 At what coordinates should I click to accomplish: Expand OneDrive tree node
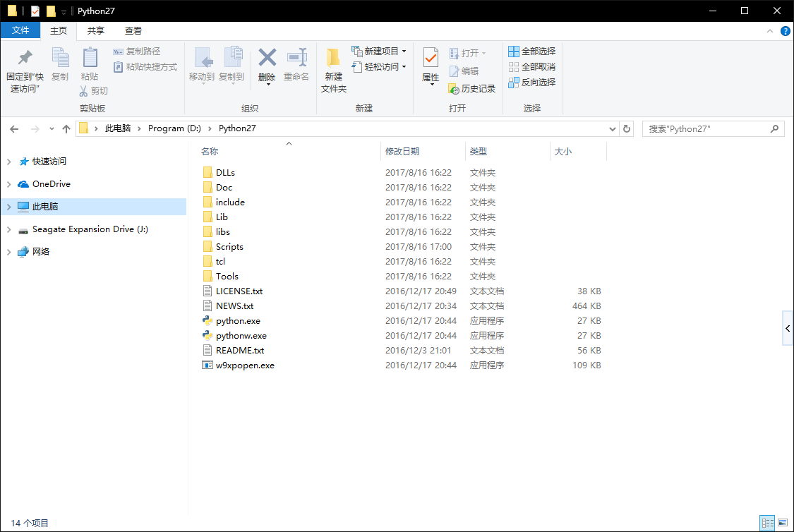click(8, 184)
